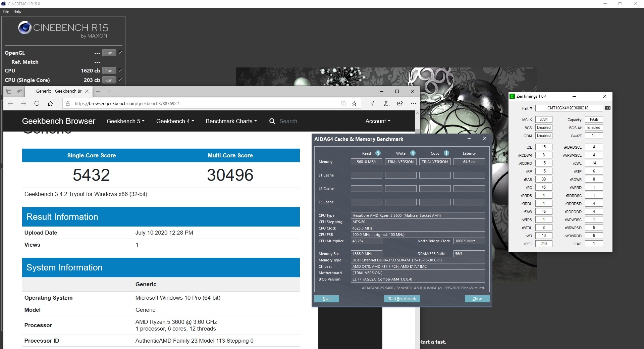Click the tabs set aside icon

(x=9, y=91)
